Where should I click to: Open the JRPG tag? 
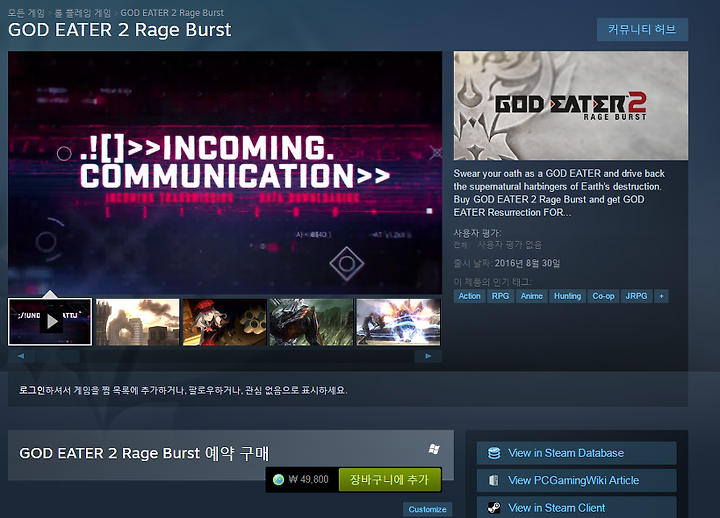(636, 296)
